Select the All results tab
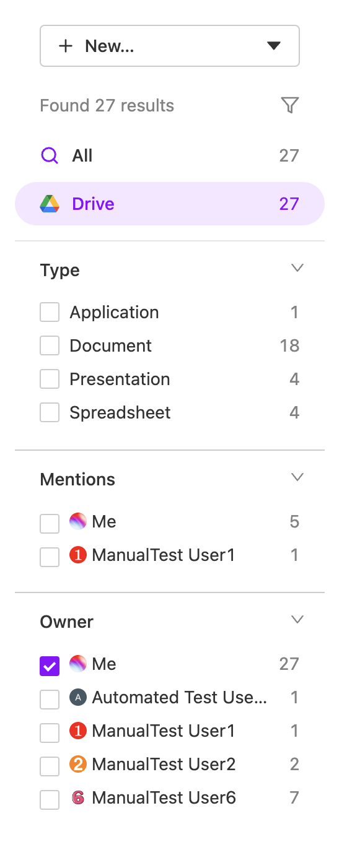Image resolution: width=347 pixels, height=868 pixels. 170,155
